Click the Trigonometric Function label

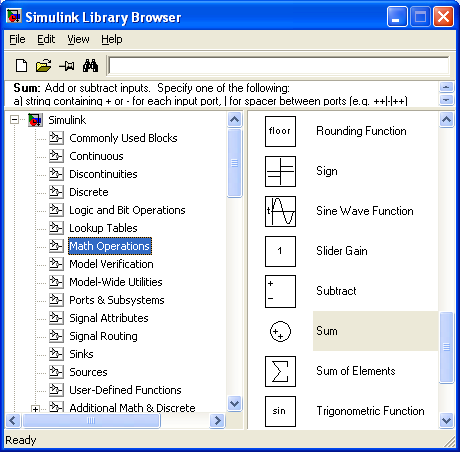[370, 411]
